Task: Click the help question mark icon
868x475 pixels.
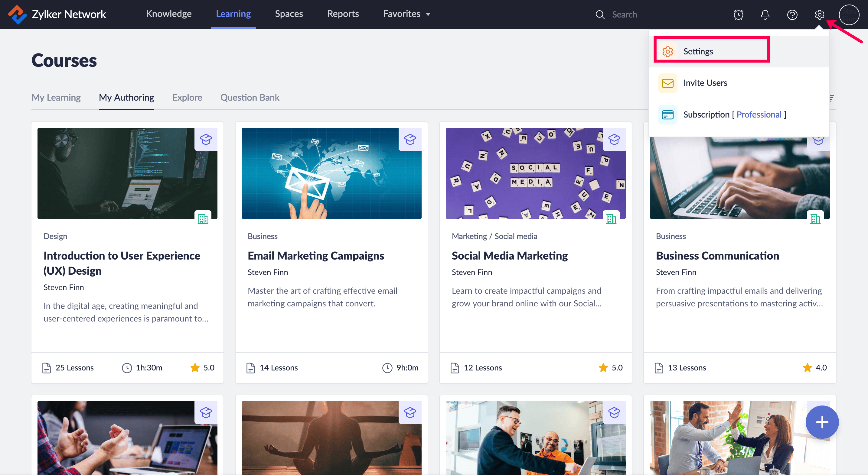Action: click(x=792, y=15)
